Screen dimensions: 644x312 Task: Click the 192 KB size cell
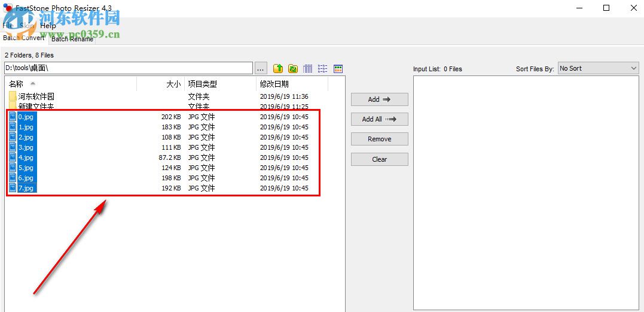pyautogui.click(x=171, y=188)
